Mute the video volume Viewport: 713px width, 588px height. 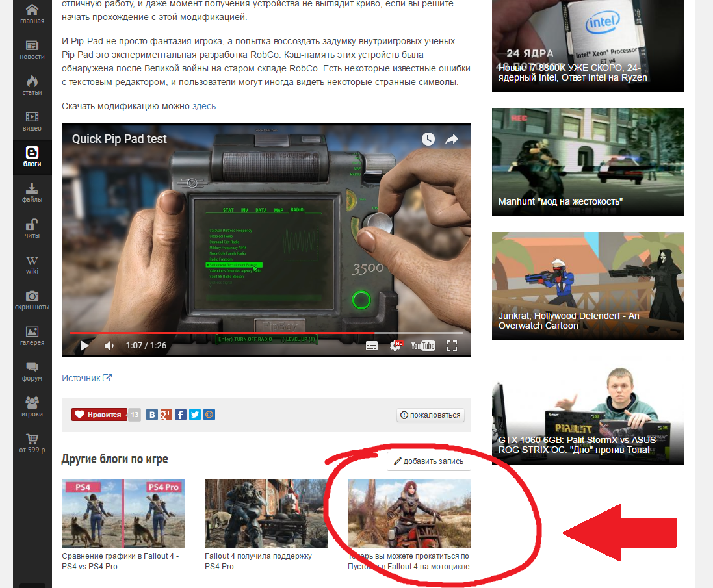(x=109, y=346)
